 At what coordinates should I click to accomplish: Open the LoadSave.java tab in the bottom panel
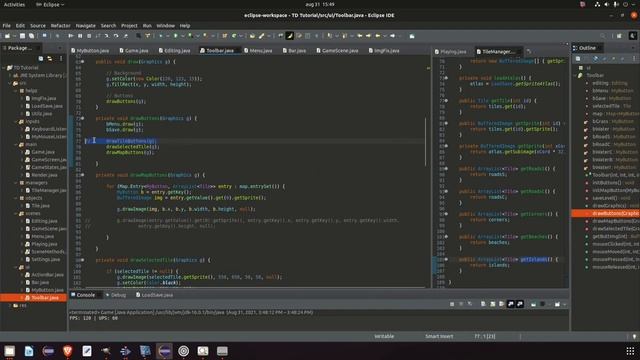pos(154,295)
